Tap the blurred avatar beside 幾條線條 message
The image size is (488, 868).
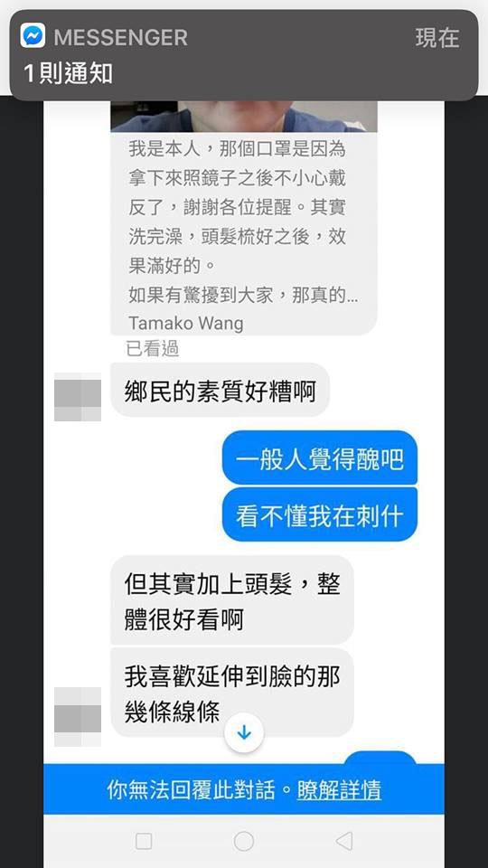78,717
